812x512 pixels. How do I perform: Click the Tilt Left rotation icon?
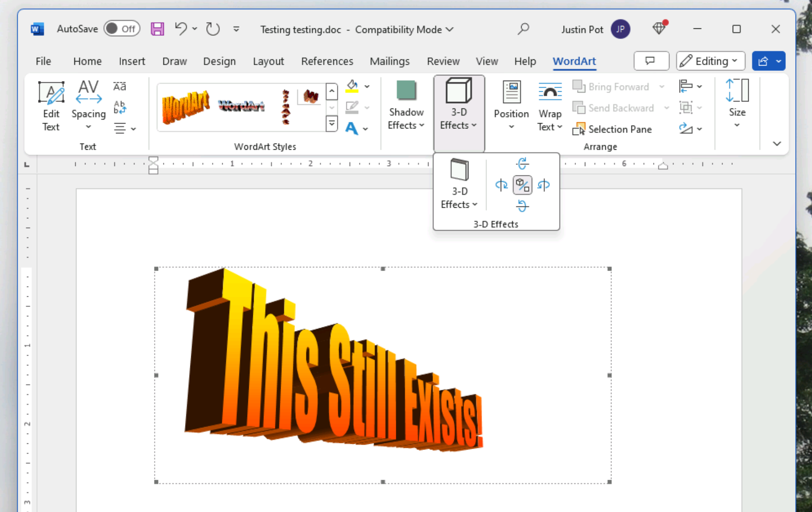tap(502, 185)
